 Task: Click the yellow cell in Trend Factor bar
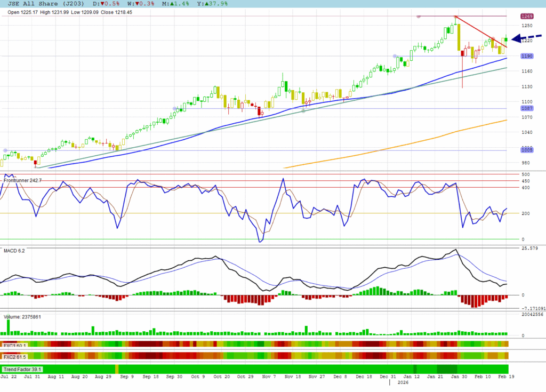[x=117, y=369]
